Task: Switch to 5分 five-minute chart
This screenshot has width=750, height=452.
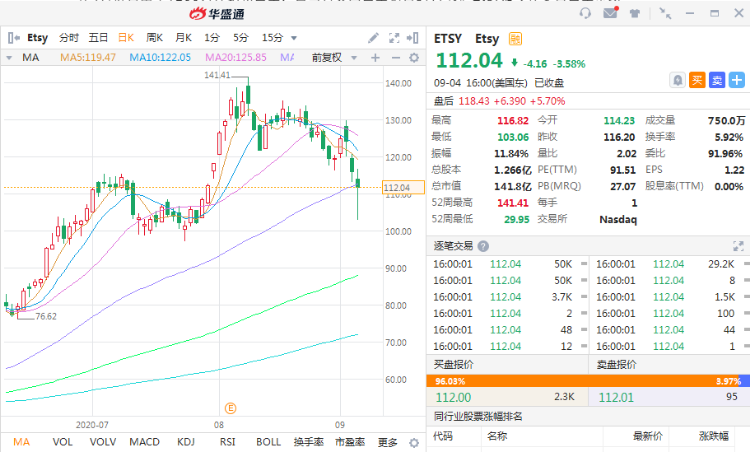Action: click(x=241, y=38)
